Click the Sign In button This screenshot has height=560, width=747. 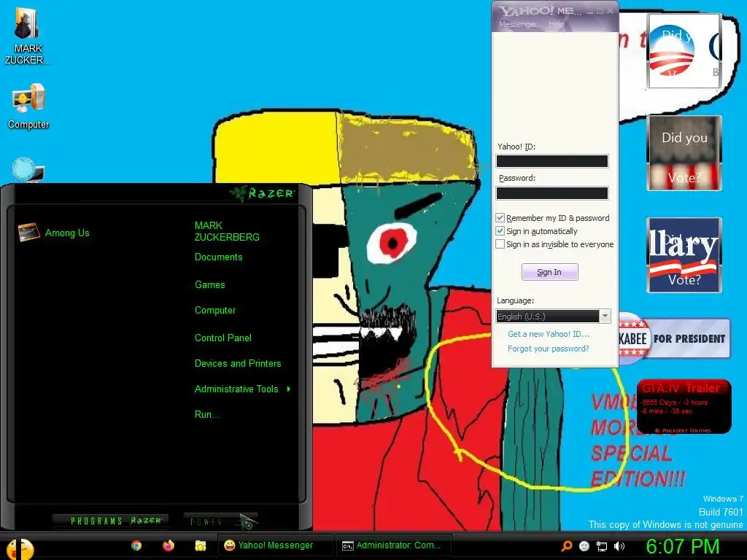coord(549,272)
